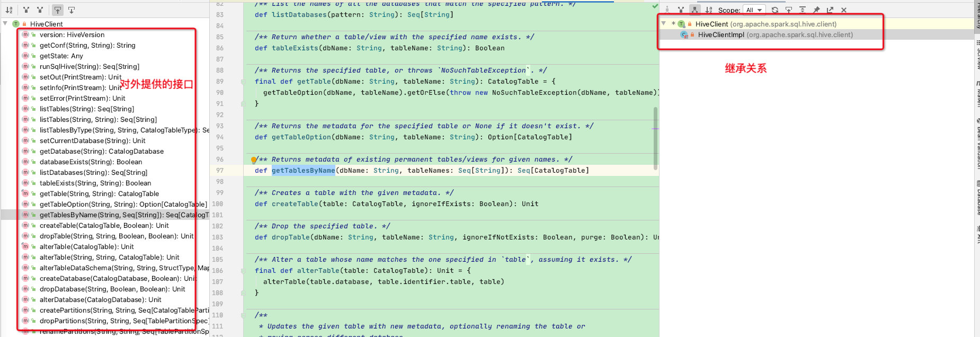The width and height of the screenshot is (980, 337).
Task: Collapse HiveClient node in hierarchy tree
Action: (663, 24)
